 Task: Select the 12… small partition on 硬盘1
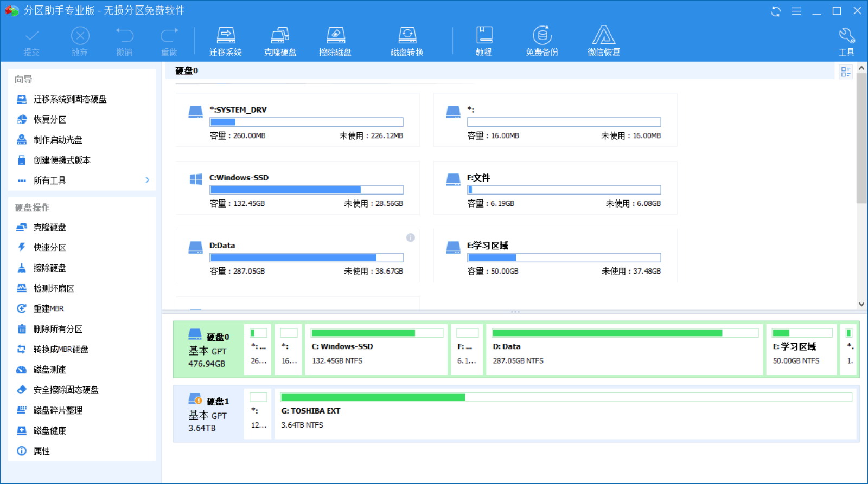[x=258, y=414]
